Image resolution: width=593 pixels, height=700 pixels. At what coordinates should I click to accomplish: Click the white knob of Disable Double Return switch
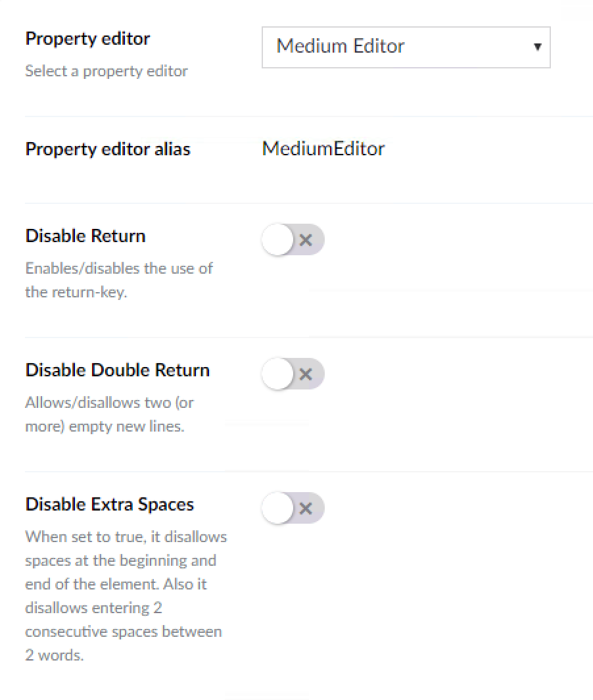pyautogui.click(x=276, y=374)
